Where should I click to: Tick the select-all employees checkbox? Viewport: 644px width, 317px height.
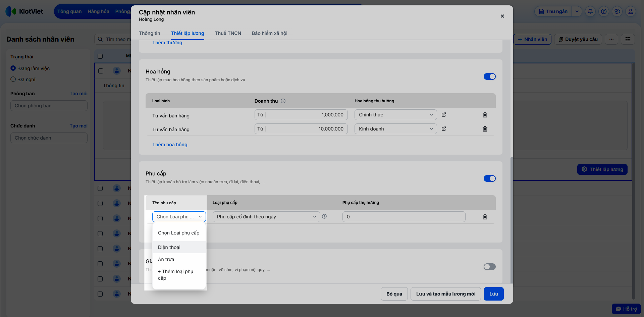pyautogui.click(x=100, y=56)
